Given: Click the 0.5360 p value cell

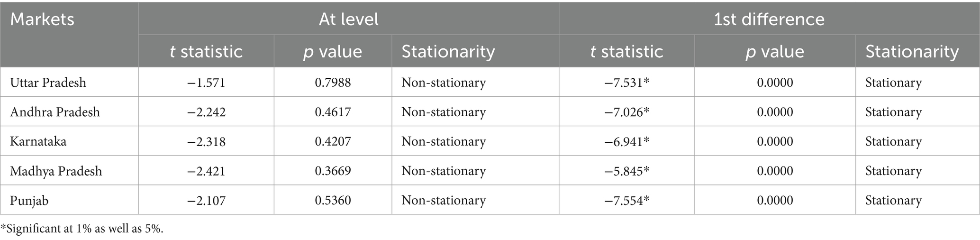Looking at the screenshot, I should click(333, 200).
